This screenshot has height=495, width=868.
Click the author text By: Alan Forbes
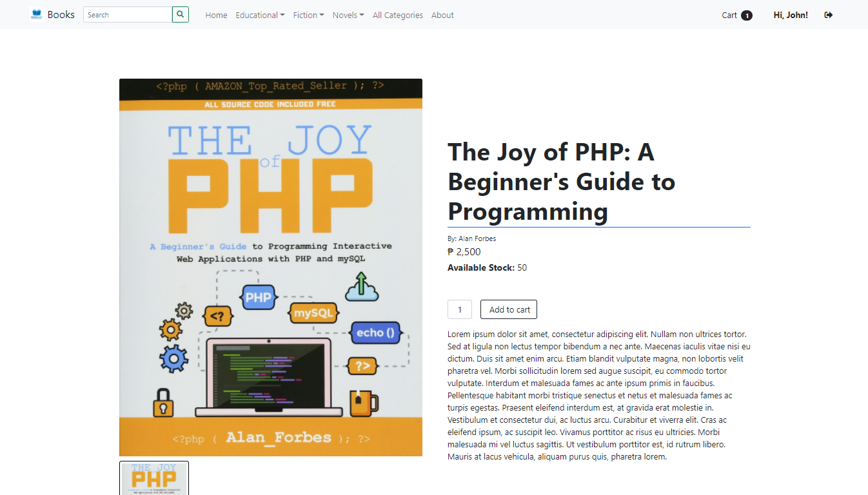pos(471,238)
